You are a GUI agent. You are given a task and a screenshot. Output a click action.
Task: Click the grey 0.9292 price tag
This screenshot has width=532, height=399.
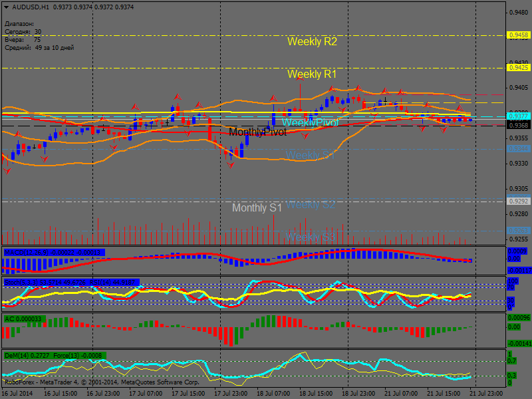point(518,201)
